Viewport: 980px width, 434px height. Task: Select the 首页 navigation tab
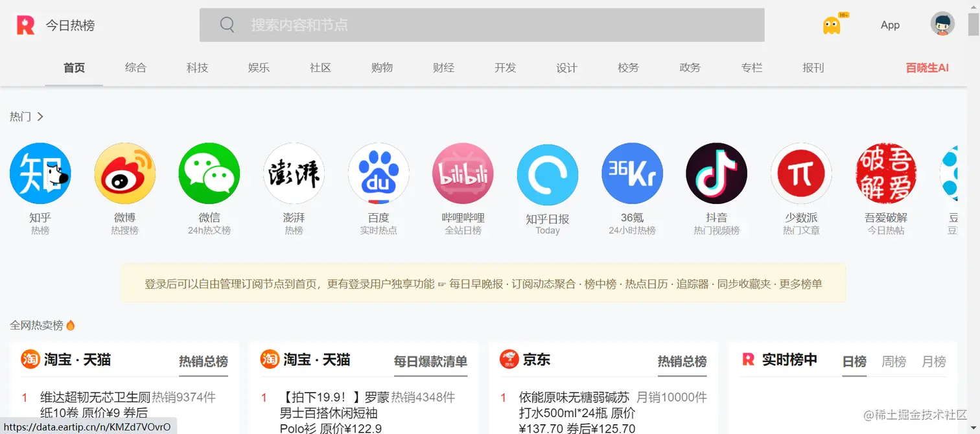[74, 67]
